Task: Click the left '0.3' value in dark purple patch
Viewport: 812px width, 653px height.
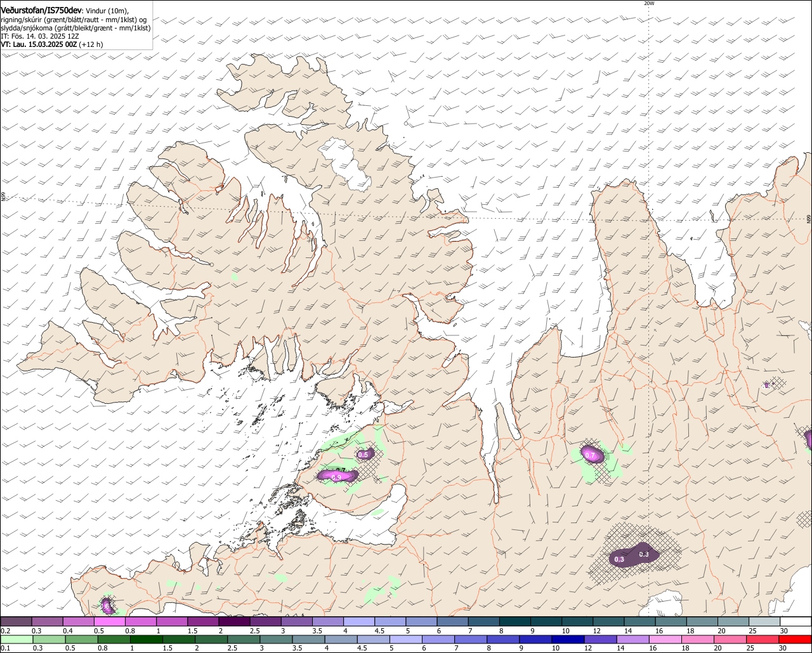Action: (619, 559)
